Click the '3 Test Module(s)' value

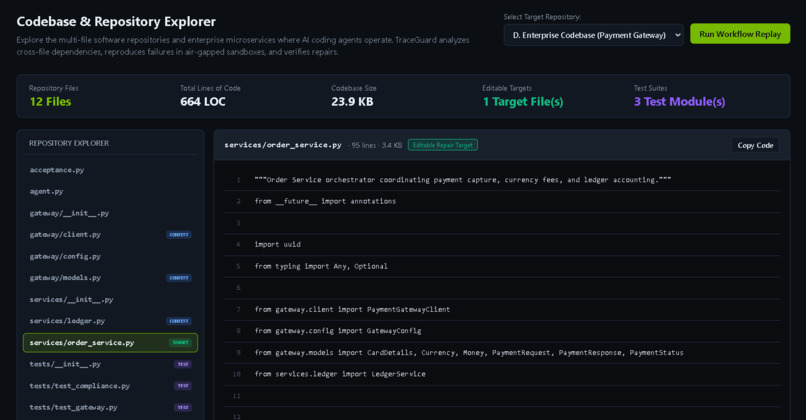click(x=679, y=102)
